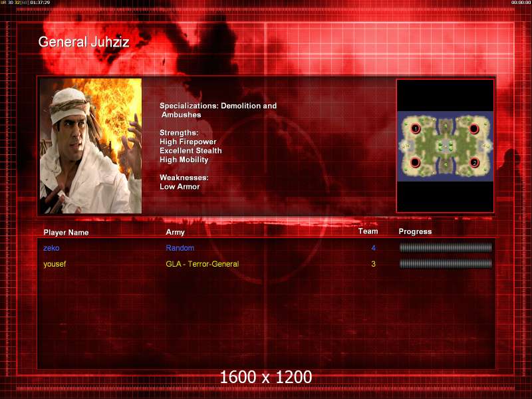
Task: Click zeko's loading progress bar
Action: pyautogui.click(x=446, y=247)
